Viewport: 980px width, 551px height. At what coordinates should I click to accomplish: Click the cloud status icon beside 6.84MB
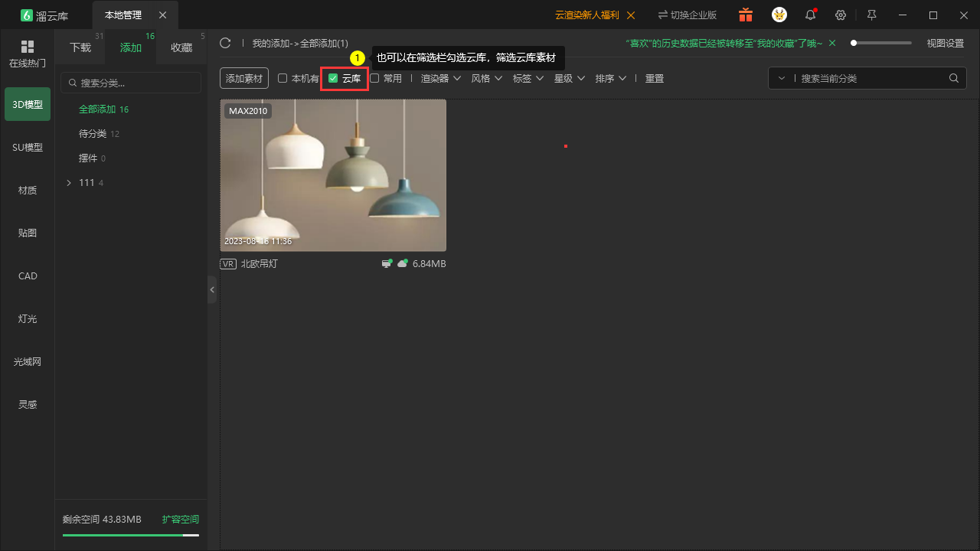[402, 263]
